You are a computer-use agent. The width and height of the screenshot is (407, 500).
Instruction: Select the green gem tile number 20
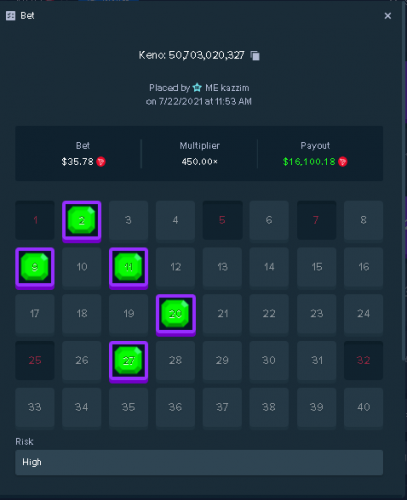[176, 314]
